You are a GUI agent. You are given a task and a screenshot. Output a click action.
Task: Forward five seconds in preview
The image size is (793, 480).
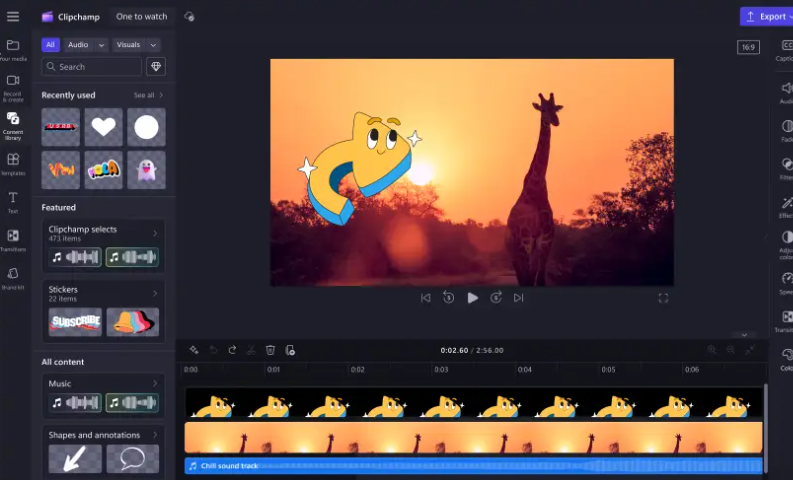pyautogui.click(x=496, y=297)
